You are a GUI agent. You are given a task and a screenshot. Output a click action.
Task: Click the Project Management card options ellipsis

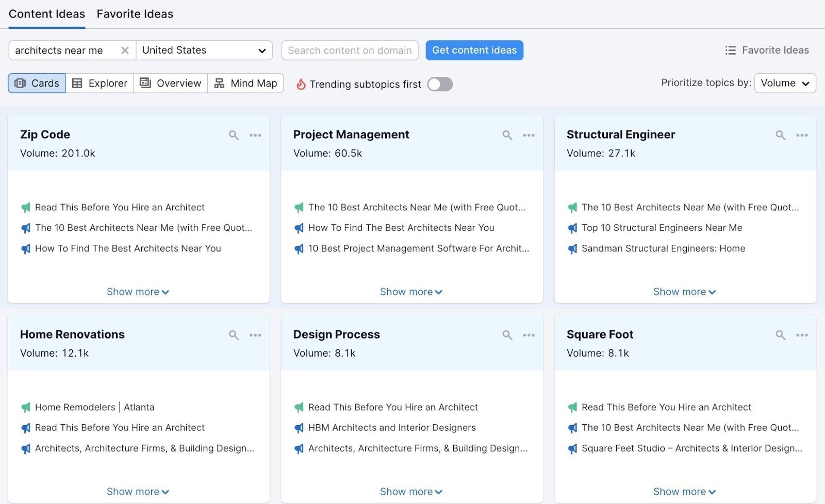(529, 135)
